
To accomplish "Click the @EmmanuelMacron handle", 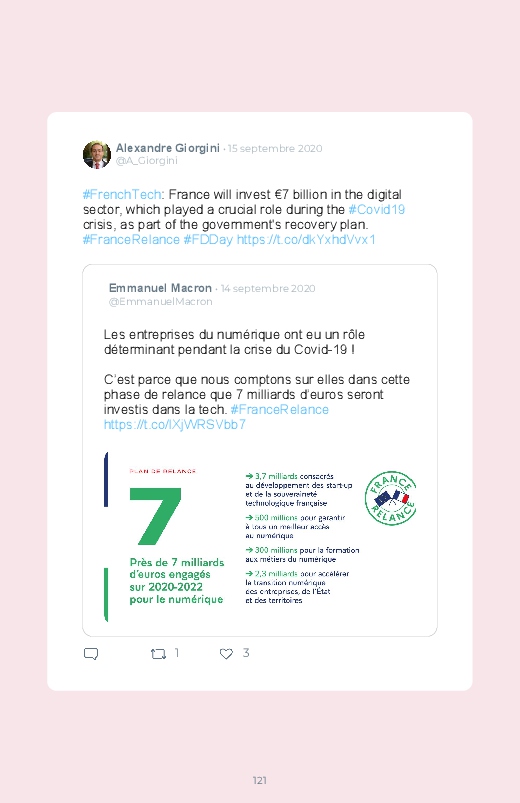I will coord(160,302).
